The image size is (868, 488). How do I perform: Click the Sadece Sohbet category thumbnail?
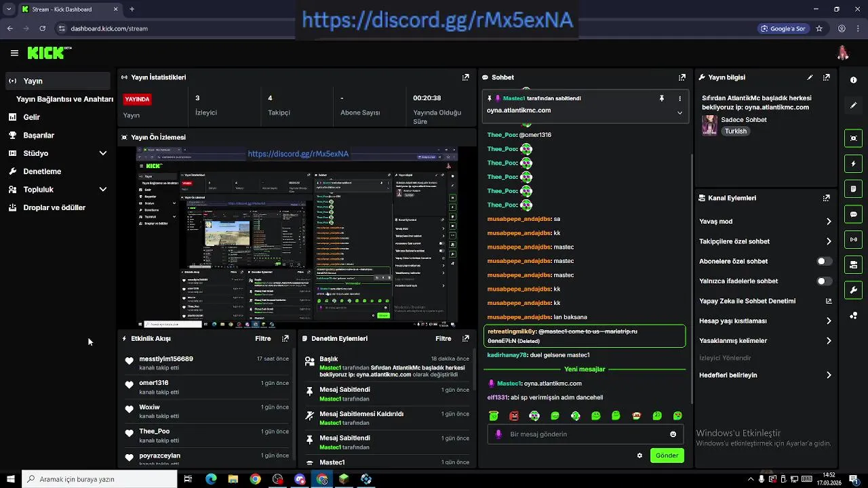(x=709, y=125)
